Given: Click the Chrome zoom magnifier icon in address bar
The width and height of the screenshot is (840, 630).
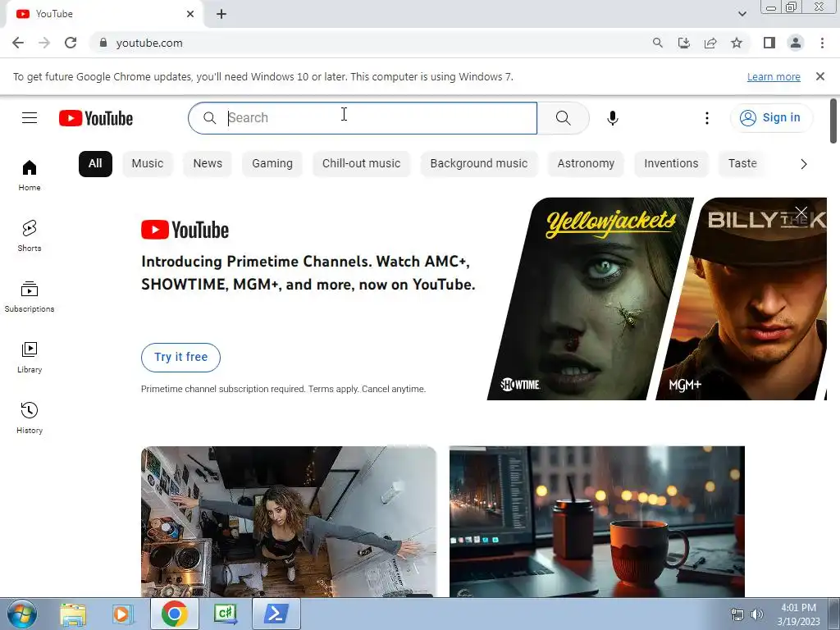Looking at the screenshot, I should (x=657, y=43).
